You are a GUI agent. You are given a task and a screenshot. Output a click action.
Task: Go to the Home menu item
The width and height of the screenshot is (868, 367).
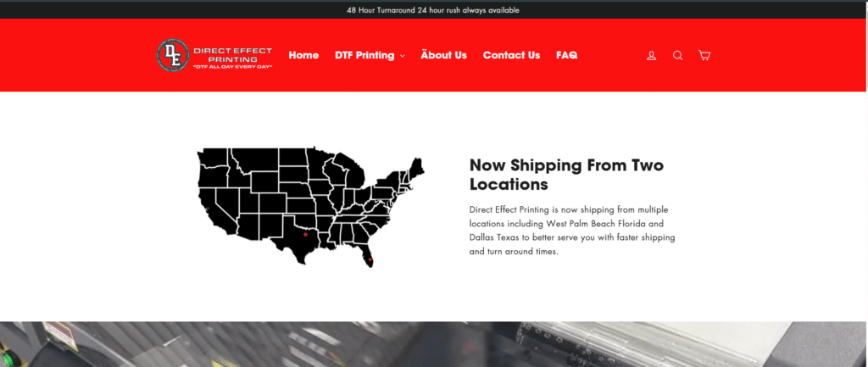point(303,55)
